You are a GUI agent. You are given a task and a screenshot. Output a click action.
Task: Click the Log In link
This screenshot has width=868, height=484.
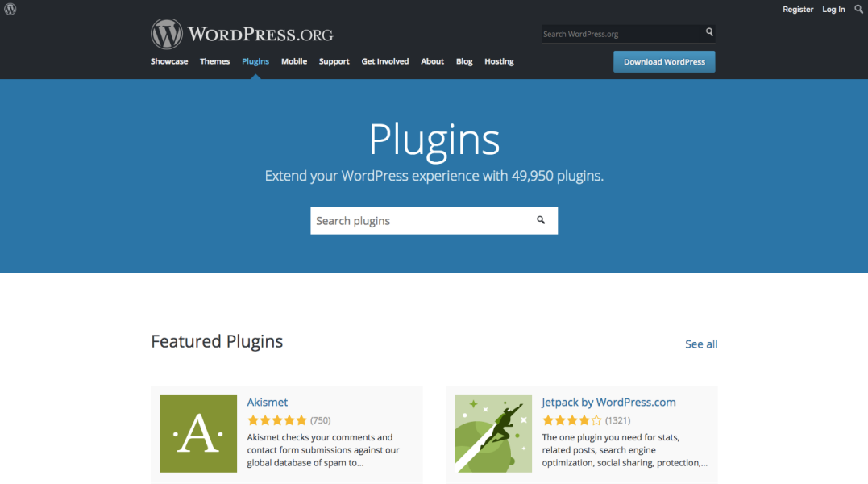[x=833, y=10]
